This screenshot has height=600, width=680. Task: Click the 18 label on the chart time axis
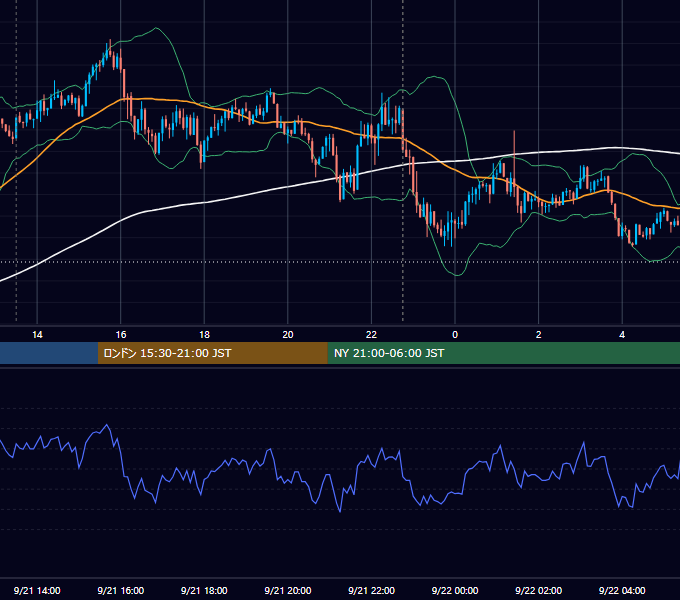[204, 335]
